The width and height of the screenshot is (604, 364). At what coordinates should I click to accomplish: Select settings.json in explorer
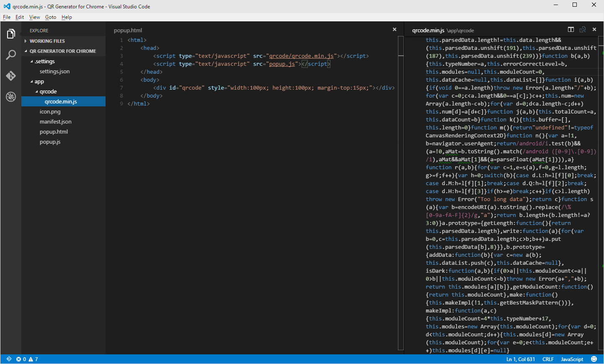(x=63, y=71)
